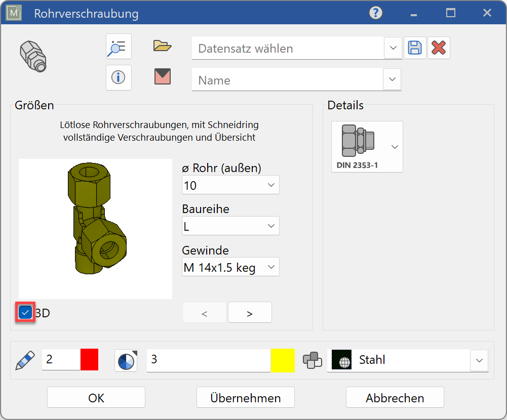Image resolution: width=507 pixels, height=420 pixels.
Task: Open the Datensatz wählen combo box
Action: pyautogui.click(x=393, y=48)
